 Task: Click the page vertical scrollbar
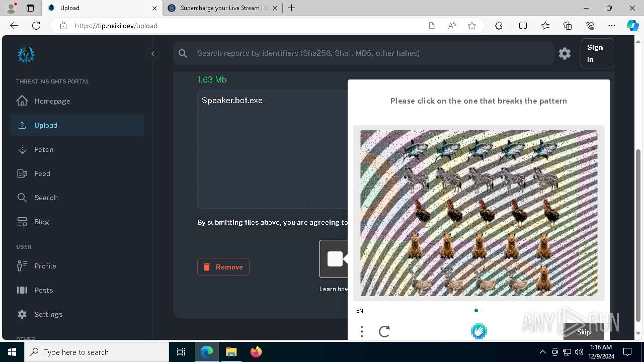pyautogui.click(x=638, y=235)
